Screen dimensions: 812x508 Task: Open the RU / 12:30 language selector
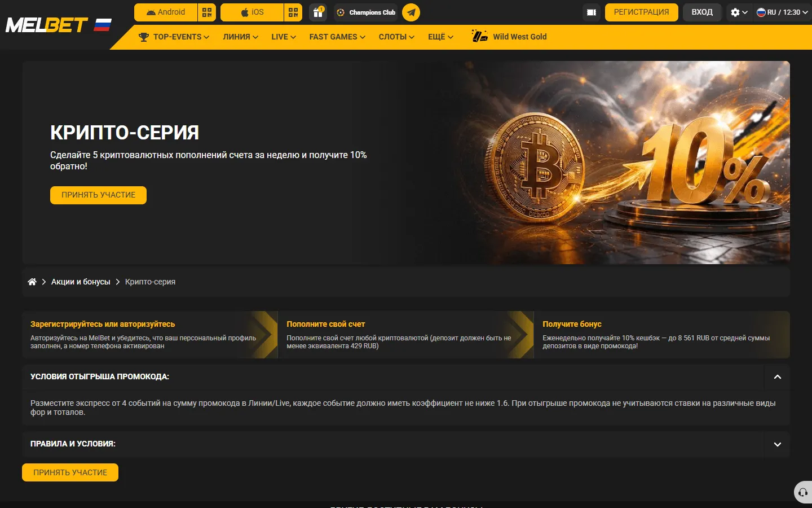(782, 12)
